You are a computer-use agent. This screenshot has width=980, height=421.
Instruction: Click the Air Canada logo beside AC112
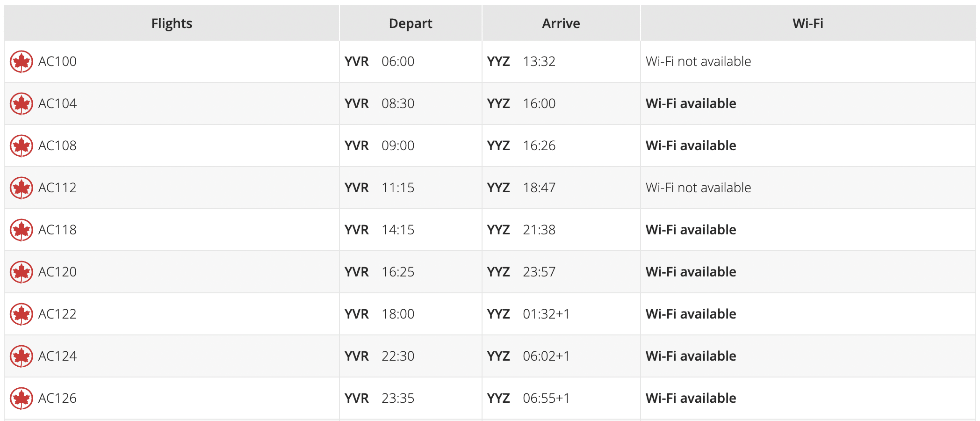(x=22, y=188)
